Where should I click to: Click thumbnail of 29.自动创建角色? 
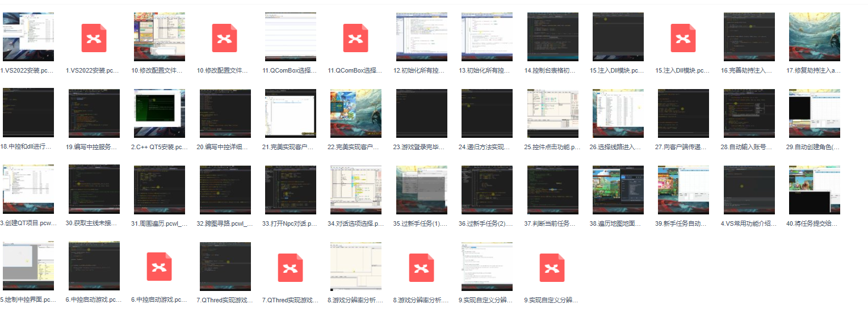tap(815, 113)
